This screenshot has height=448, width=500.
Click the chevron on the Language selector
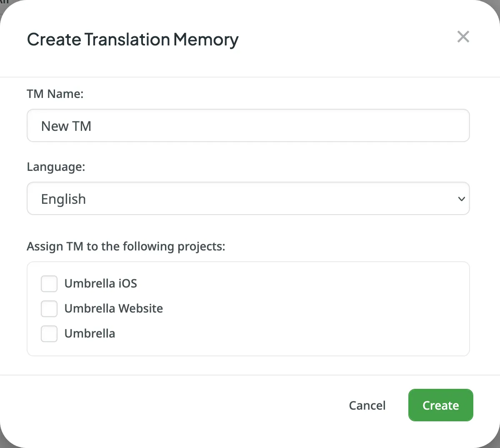point(461,199)
